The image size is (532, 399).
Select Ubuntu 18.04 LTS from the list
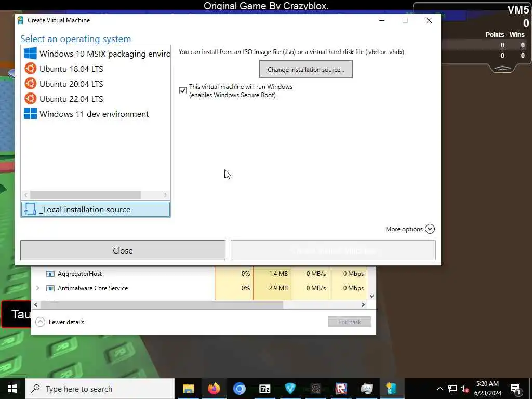click(x=96, y=69)
